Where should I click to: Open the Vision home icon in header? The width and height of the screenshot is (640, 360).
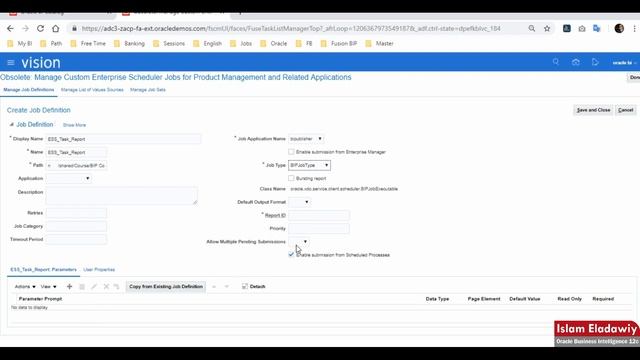pyautogui.click(x=576, y=62)
